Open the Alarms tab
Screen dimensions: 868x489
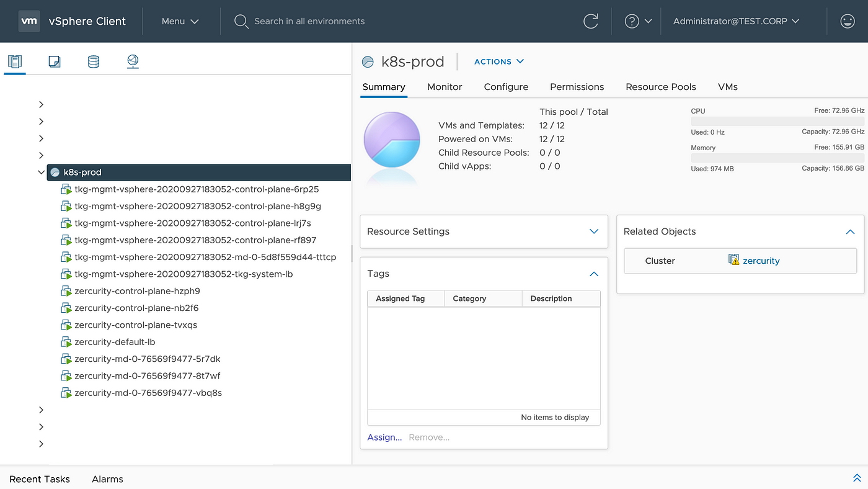107,479
